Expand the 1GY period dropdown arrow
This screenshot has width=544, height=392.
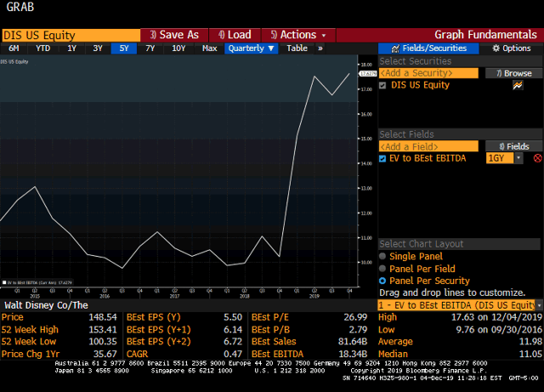(x=518, y=158)
